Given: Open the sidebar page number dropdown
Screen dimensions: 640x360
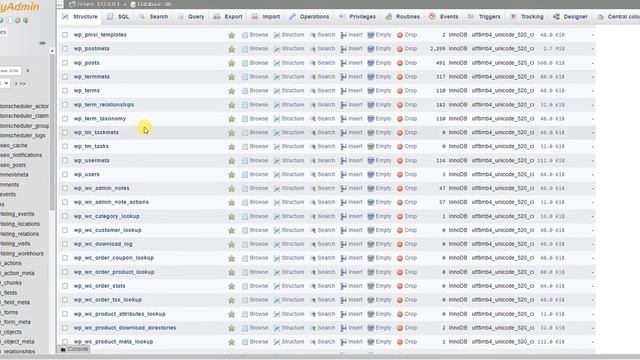Looking at the screenshot, I should (4, 83).
